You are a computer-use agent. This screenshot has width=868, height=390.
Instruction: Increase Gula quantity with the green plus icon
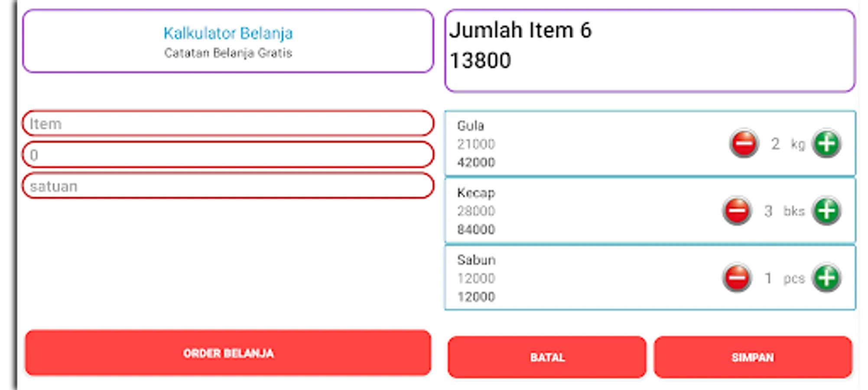click(826, 143)
